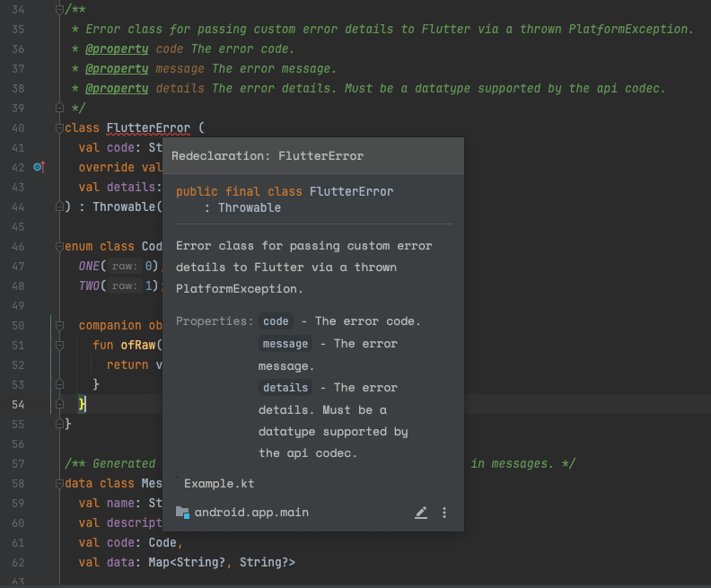Click the android.app.main module folder icon
Screen dimensions: 711x588
coord(182,513)
